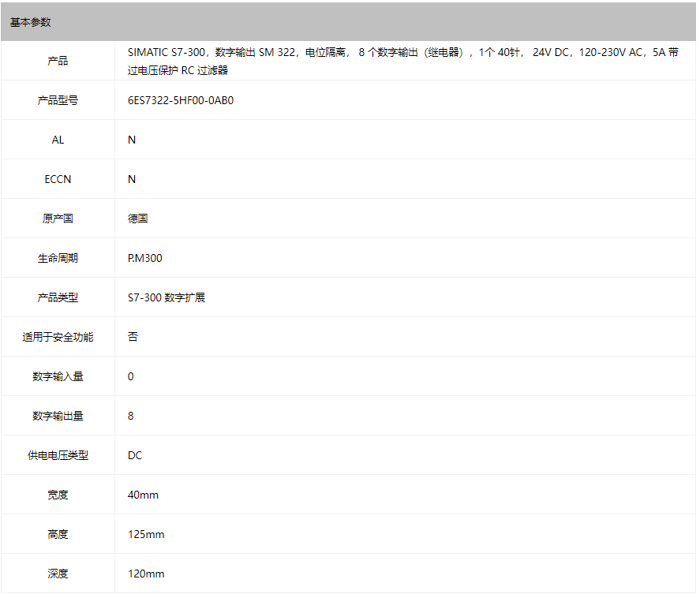Click the 8 value for 数字输出量
Image resolution: width=700 pixels, height=598 pixels.
tap(131, 416)
